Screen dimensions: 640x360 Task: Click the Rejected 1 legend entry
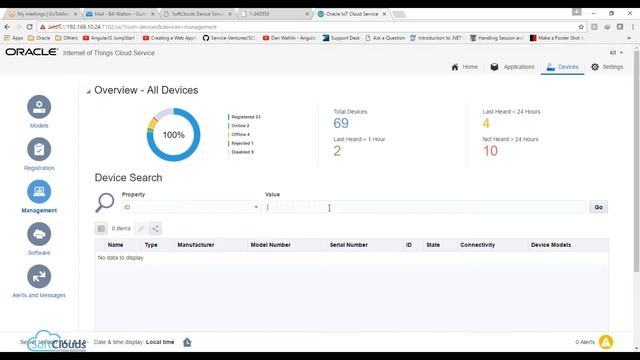241,143
